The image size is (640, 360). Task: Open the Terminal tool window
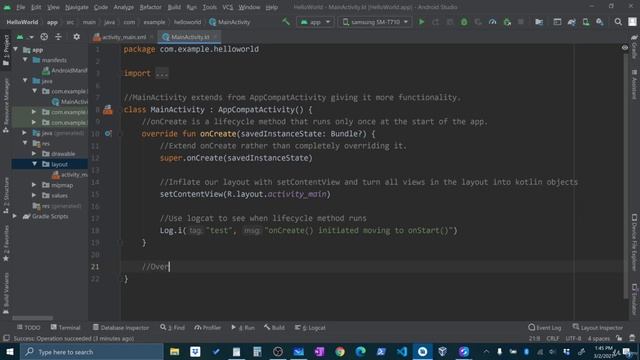coord(65,327)
